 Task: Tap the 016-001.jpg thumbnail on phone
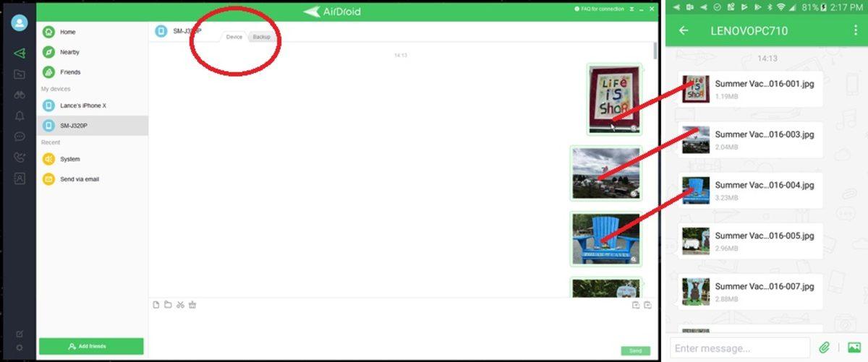[x=696, y=89]
